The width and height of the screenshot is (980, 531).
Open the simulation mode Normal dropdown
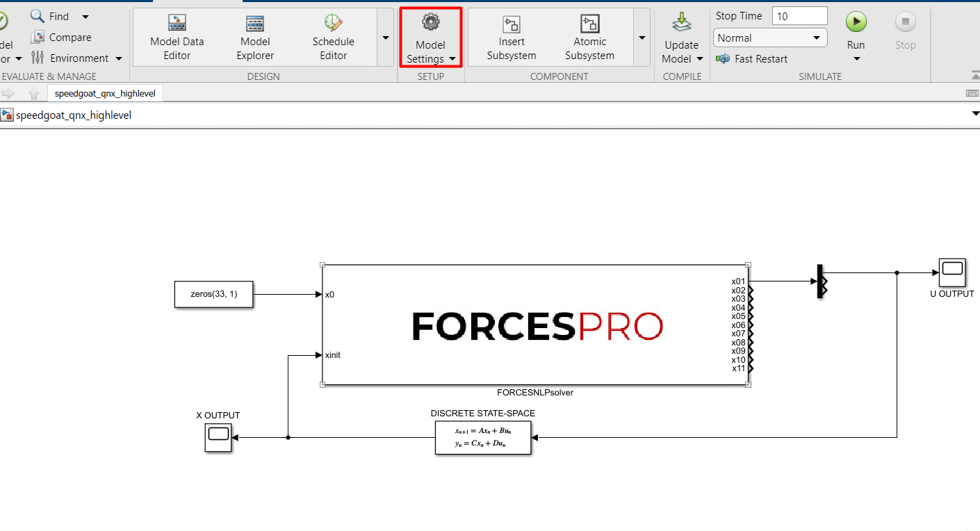769,38
